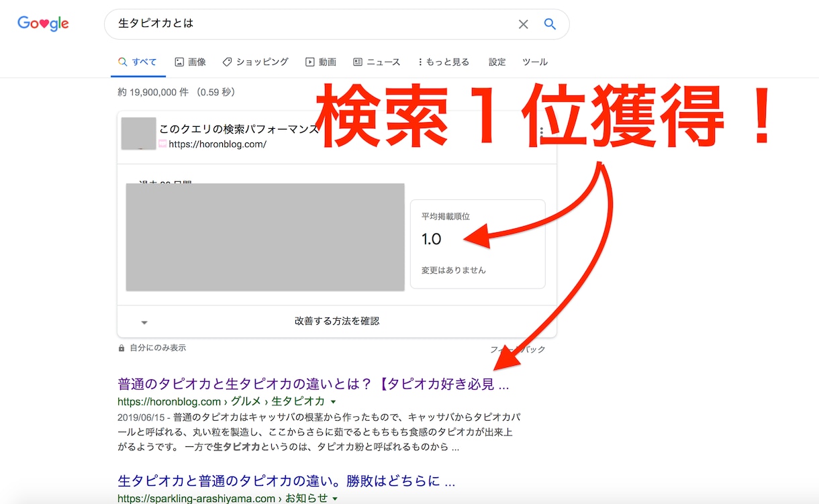This screenshot has height=504, width=819.
Task: Open result 普通のタピオカと生タピオカの違いとは？
Action: 314,385
